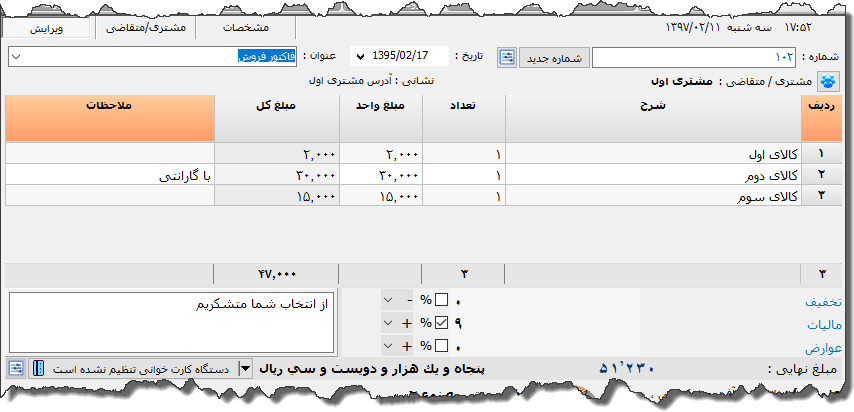Select row header ۱ in the table
The width and height of the screenshot is (854, 412).
[821, 154]
